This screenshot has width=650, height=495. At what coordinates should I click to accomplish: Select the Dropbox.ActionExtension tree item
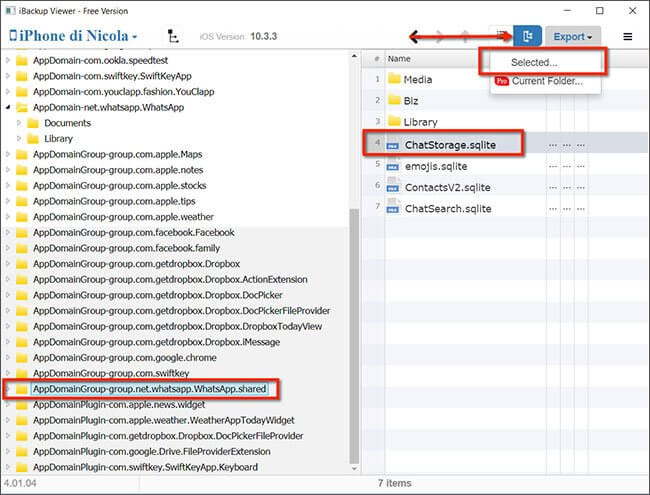170,279
